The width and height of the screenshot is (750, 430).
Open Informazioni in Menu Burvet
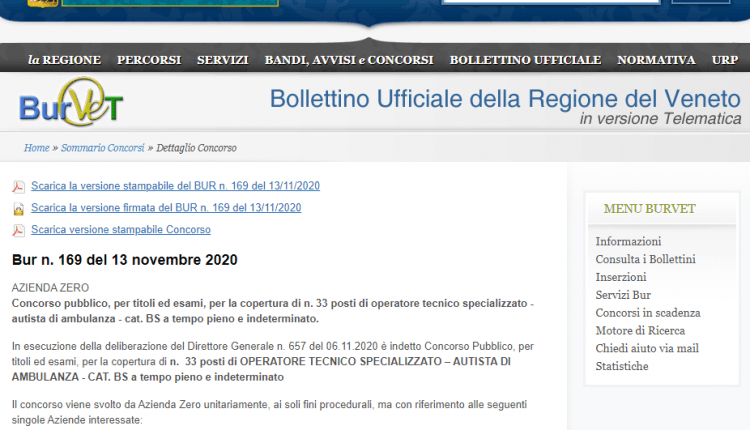[628, 242]
